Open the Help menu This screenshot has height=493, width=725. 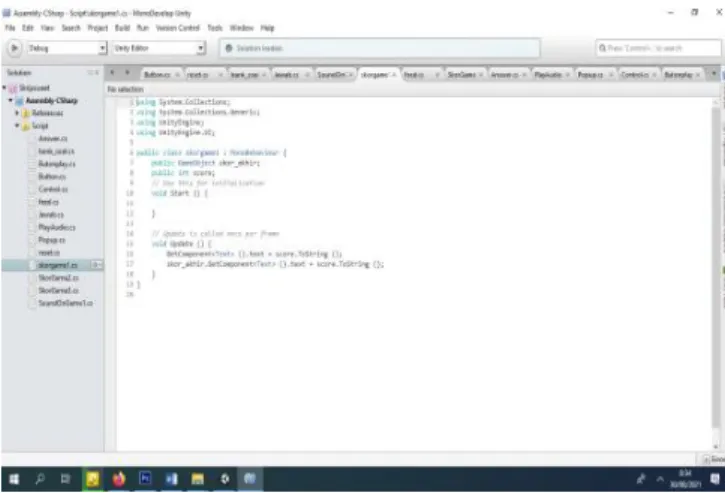267,28
